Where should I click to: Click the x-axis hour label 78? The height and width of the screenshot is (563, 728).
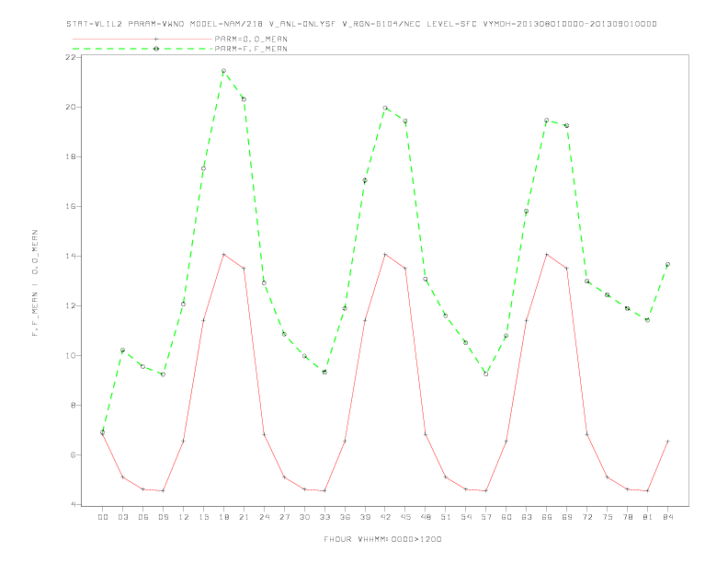coord(628,517)
